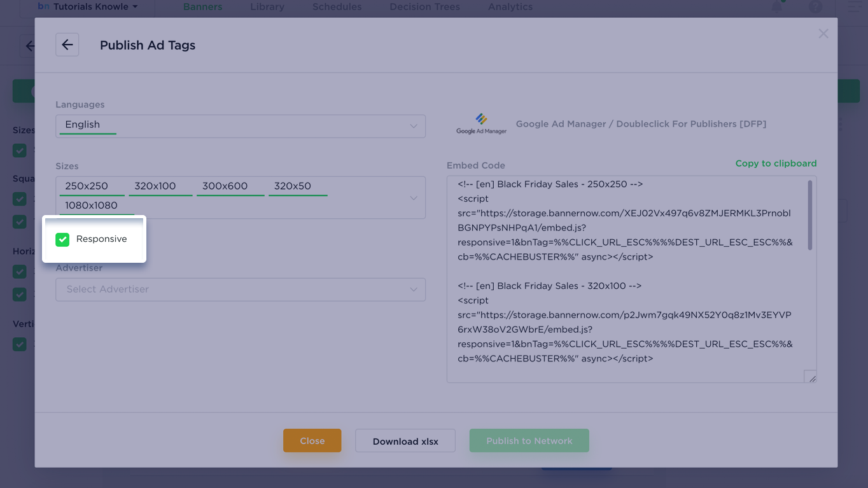Click the English language tag
This screenshot has height=488, width=868.
click(88, 125)
